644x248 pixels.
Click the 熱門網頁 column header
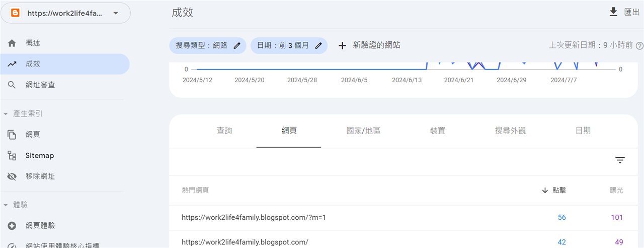(x=195, y=190)
